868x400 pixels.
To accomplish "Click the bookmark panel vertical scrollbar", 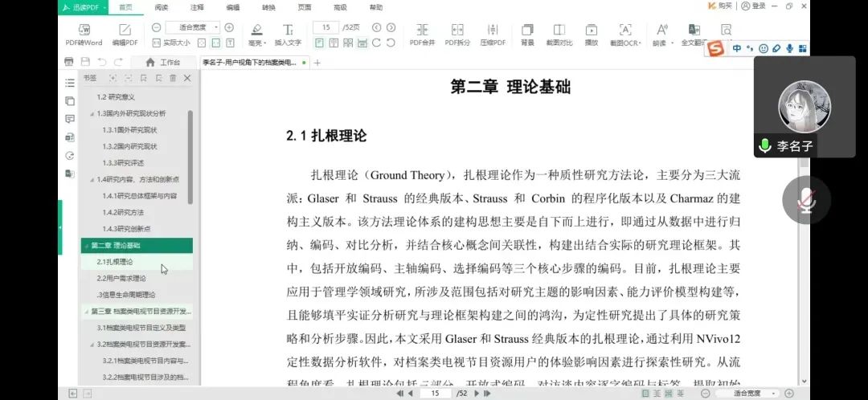I will click(190, 157).
